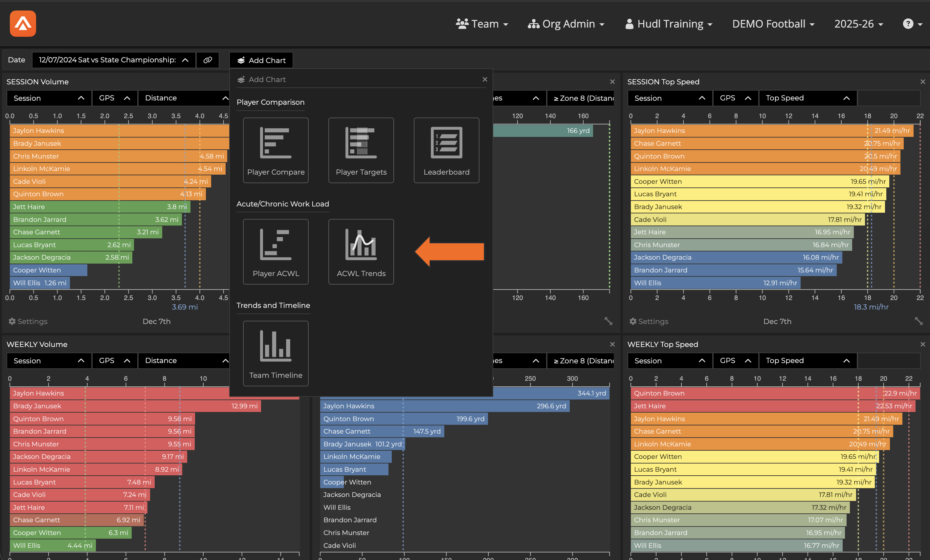Screen dimensions: 930x560
Task: Add a Team Timeline chart
Action: [276, 353]
